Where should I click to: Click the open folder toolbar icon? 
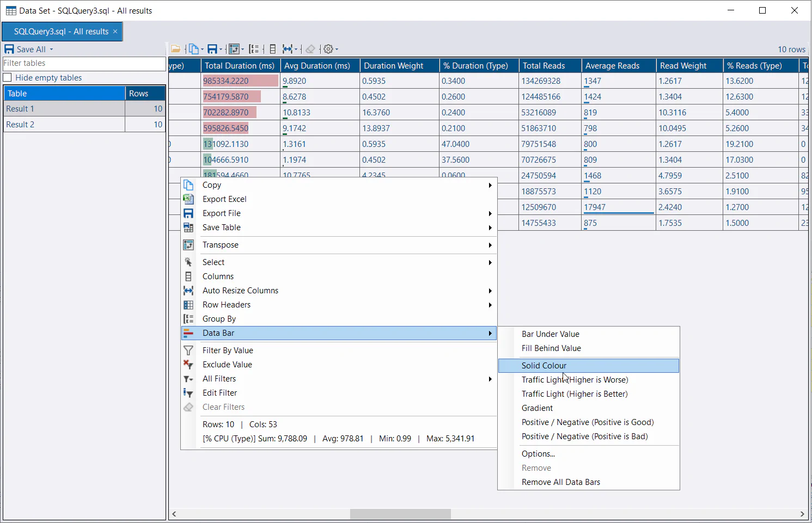(175, 49)
